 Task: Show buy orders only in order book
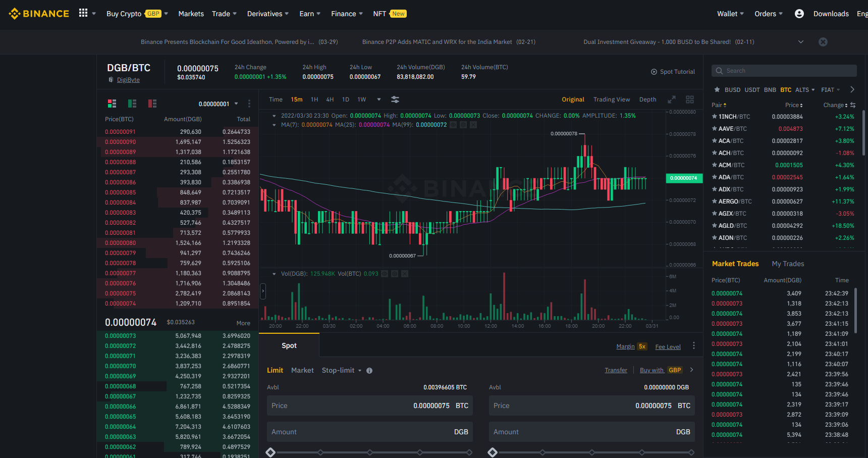click(132, 104)
